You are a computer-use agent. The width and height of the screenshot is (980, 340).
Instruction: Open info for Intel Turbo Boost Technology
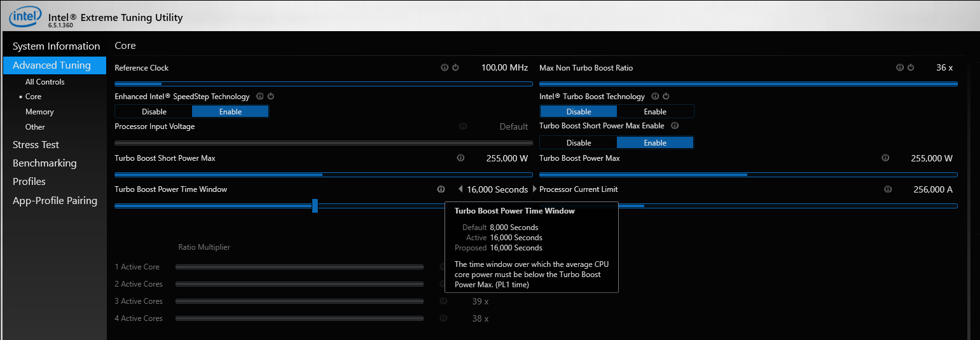[x=655, y=97]
